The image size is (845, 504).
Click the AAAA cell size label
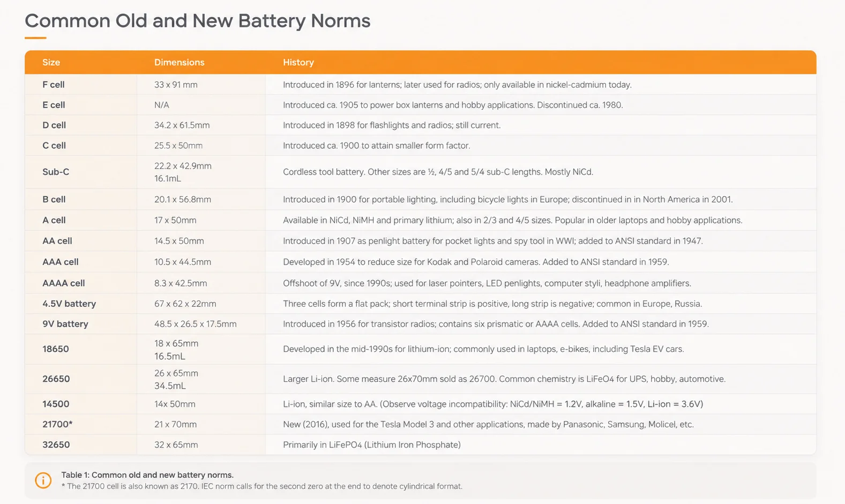tap(64, 283)
